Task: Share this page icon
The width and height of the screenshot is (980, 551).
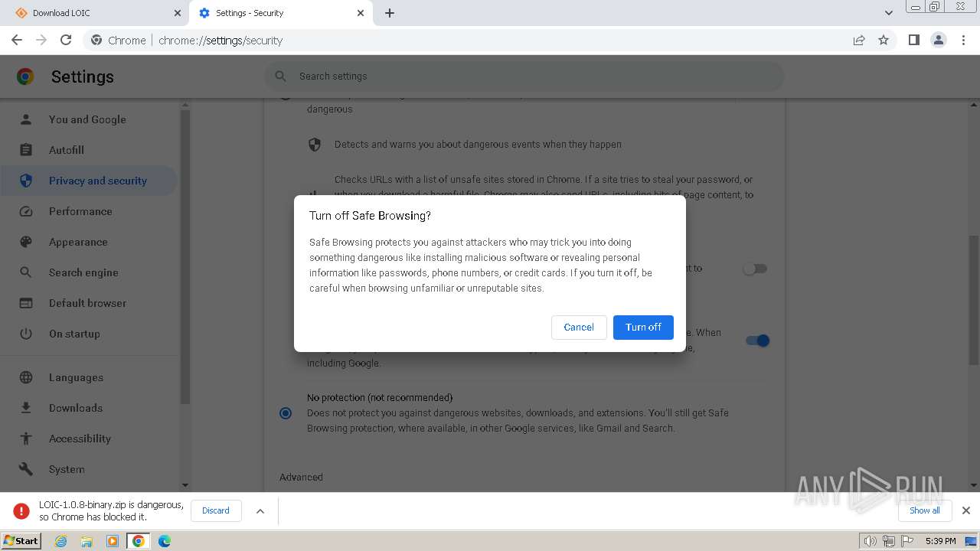Action: click(859, 40)
